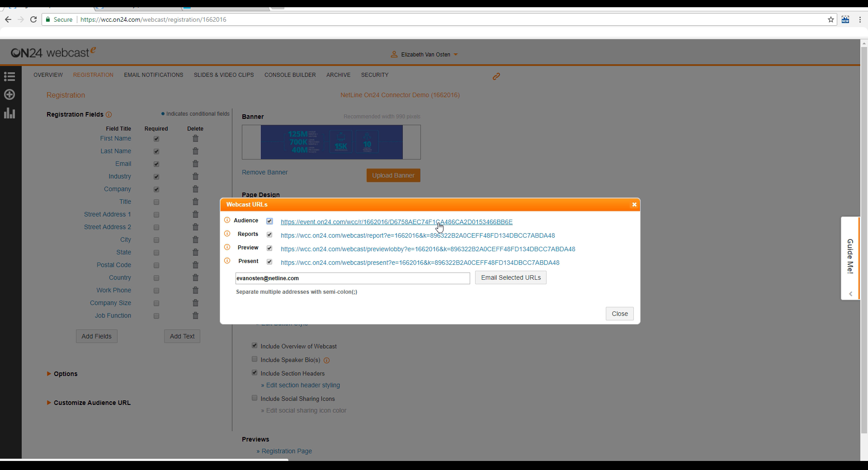Click the Close button in dialog
The width and height of the screenshot is (868, 470).
[620, 314]
